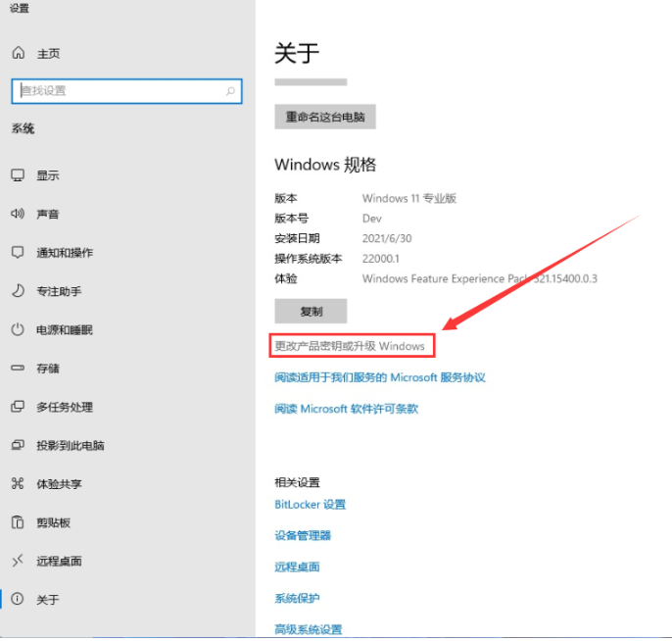
Task: Select the Storage (存储) icon
Action: [18, 369]
